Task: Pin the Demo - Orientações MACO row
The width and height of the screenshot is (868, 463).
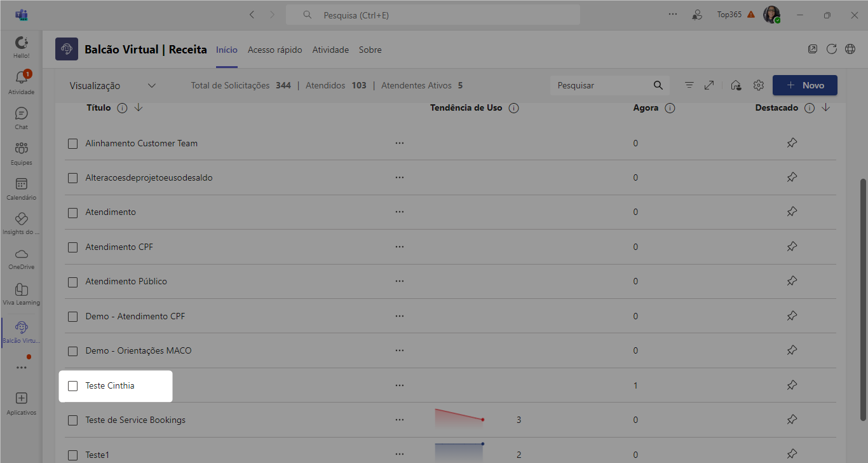Action: point(792,350)
